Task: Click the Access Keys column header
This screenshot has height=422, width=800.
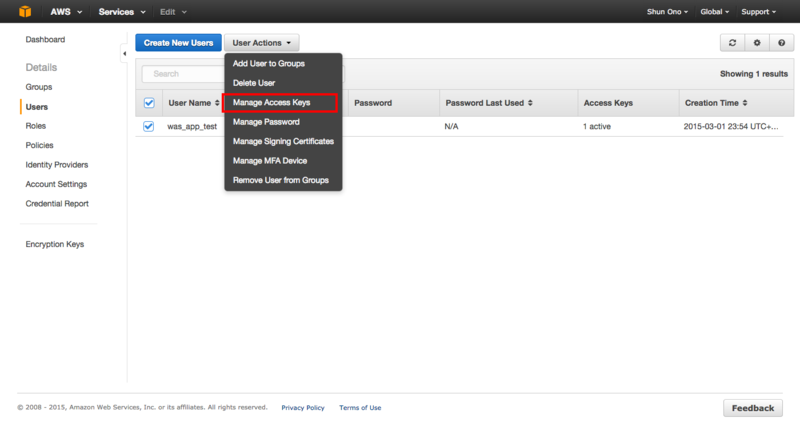Action: (608, 103)
